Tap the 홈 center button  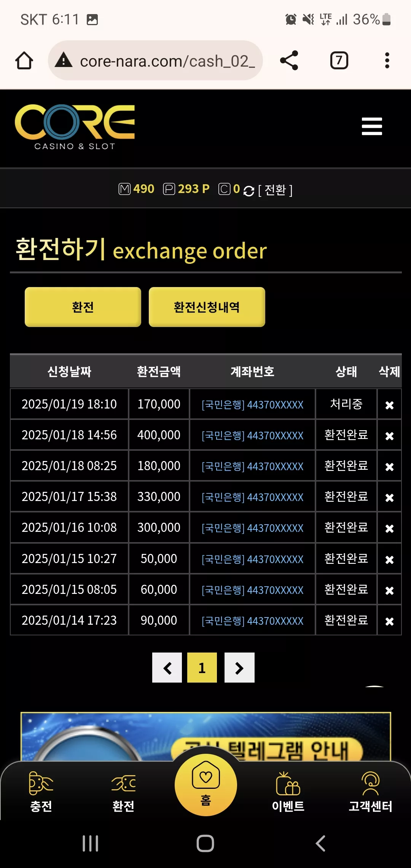(206, 785)
